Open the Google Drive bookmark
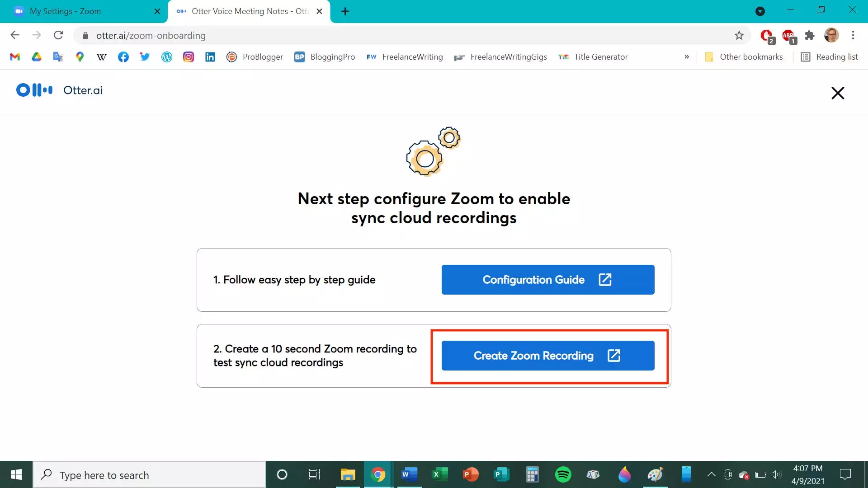Image resolution: width=868 pixels, height=488 pixels. pyautogui.click(x=37, y=57)
